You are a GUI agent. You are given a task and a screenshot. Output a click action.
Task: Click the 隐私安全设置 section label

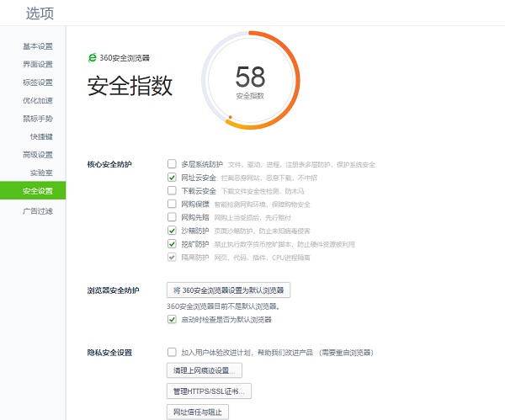(x=109, y=353)
